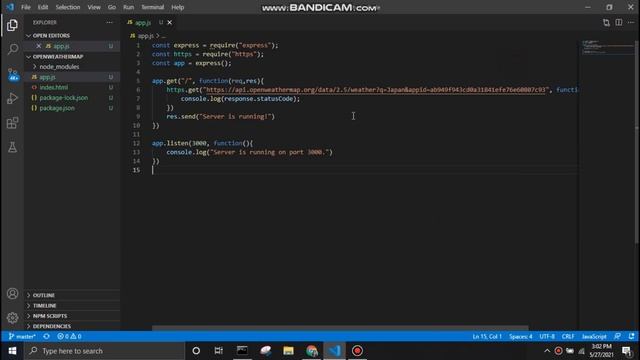
Task: Open Chrome on the taskbar
Action: pos(312,351)
